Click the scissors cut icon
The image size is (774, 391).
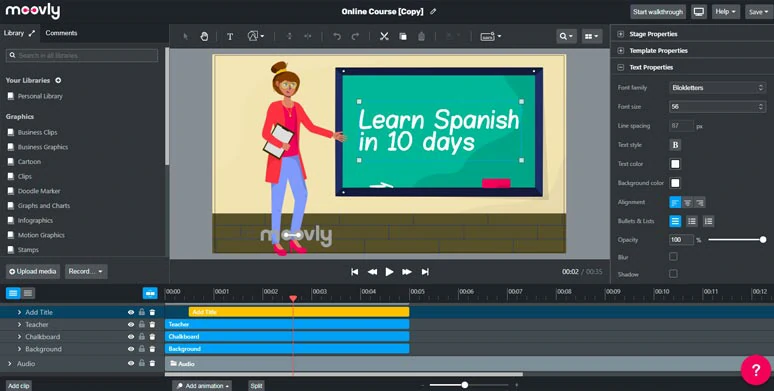384,37
